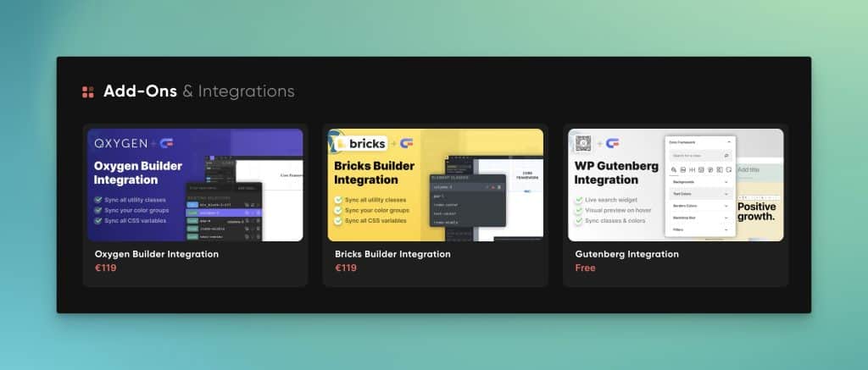The height and width of the screenshot is (370, 868).
Task: Click the €119 price under Bricks Builder Integration
Action: [x=346, y=268]
